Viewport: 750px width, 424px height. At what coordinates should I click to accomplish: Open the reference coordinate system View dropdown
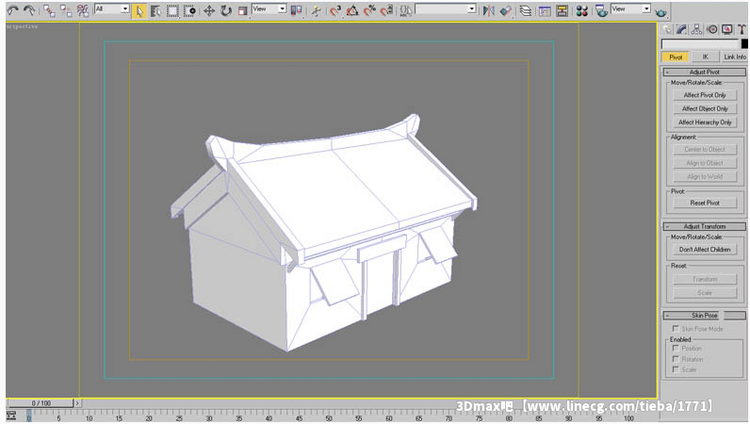pos(269,9)
